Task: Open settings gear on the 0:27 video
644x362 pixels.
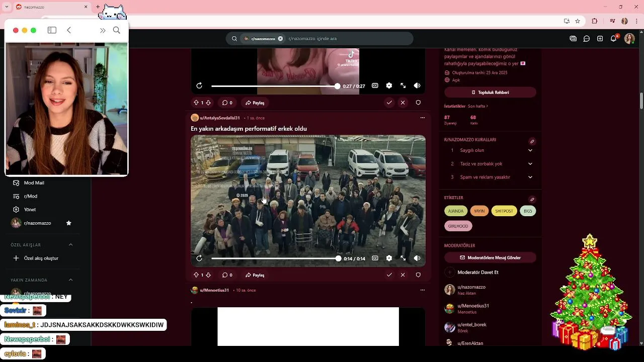Action: coord(389,85)
